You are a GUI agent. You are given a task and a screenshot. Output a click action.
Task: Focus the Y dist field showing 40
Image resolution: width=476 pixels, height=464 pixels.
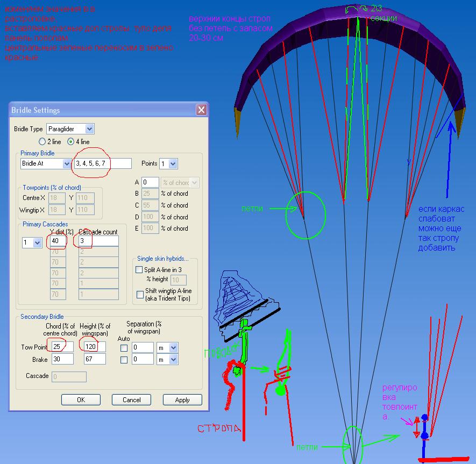click(58, 241)
